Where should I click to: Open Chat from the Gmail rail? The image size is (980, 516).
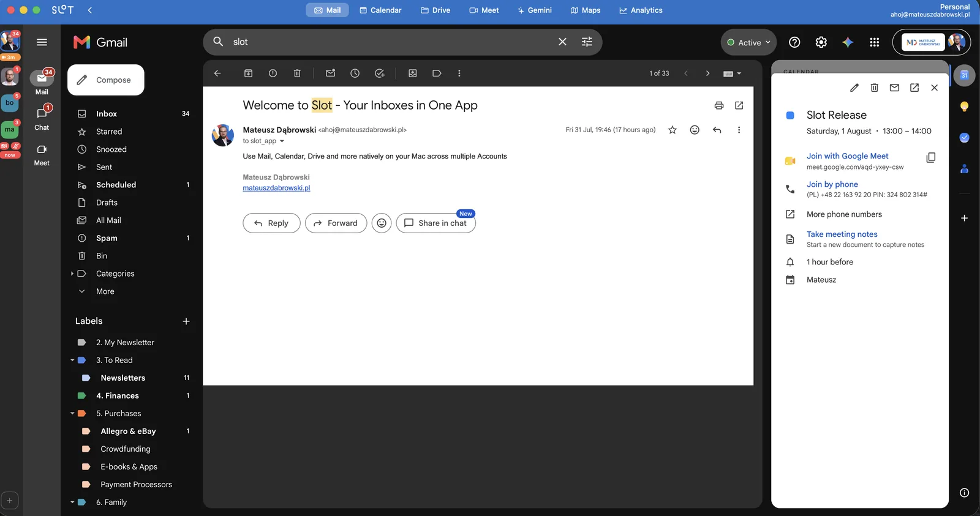[x=42, y=118]
